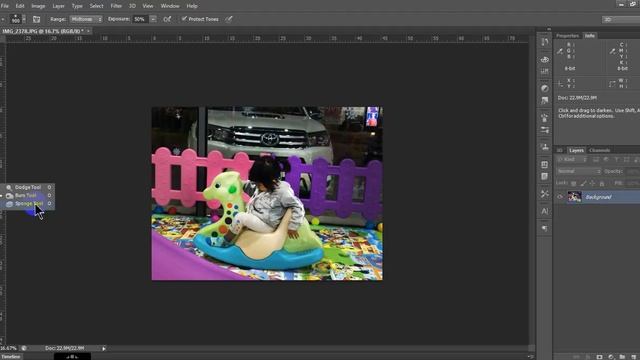Viewport: 640px width, 360px height.
Task: Choose Sponge Tool from the flyout
Action: (27, 204)
